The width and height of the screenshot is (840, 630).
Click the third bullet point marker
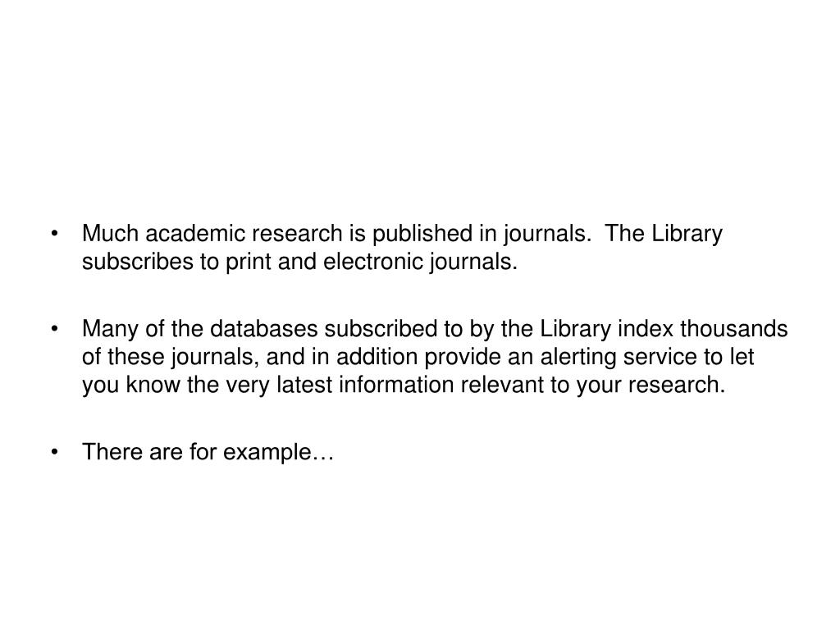55,453
